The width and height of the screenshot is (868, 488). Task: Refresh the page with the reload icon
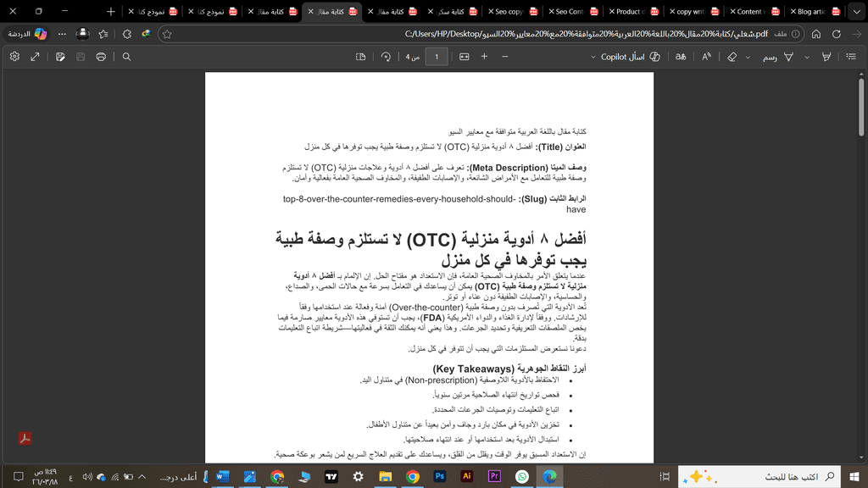837,34
